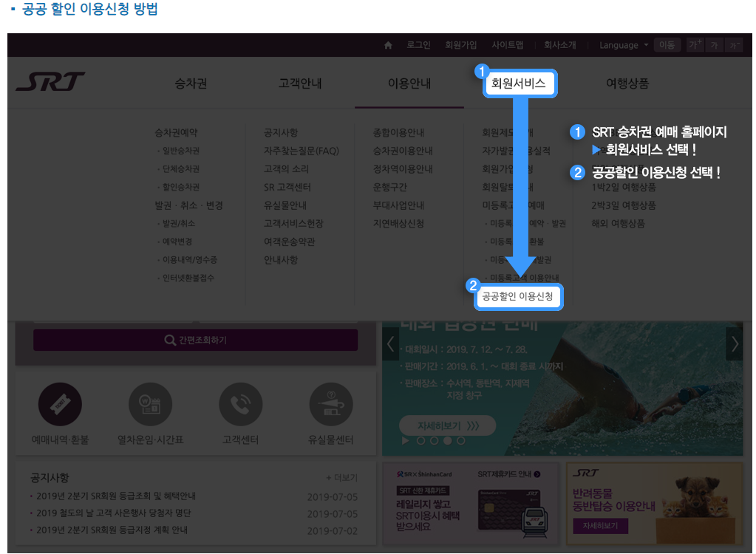The height and width of the screenshot is (554, 756).
Task: Show previous banner slide arrow
Action: tap(390, 344)
